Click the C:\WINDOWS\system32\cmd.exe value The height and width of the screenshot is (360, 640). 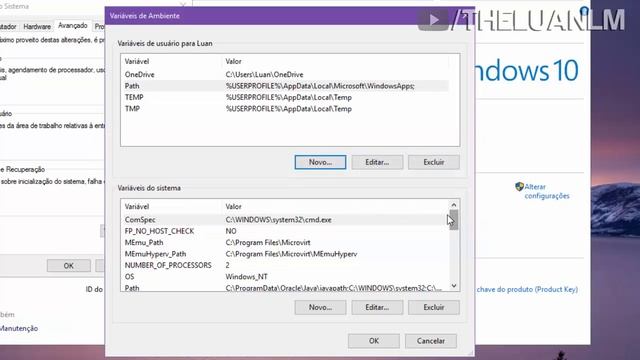(278, 220)
